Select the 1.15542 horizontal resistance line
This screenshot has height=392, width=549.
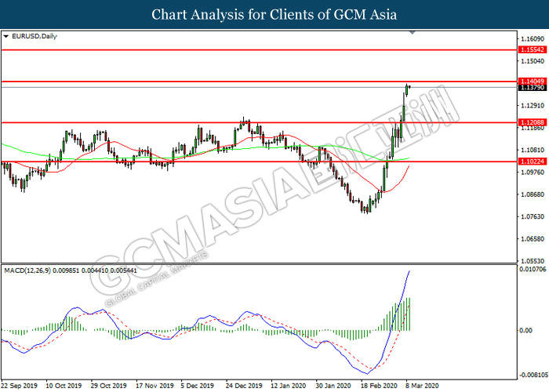[x=235, y=49]
